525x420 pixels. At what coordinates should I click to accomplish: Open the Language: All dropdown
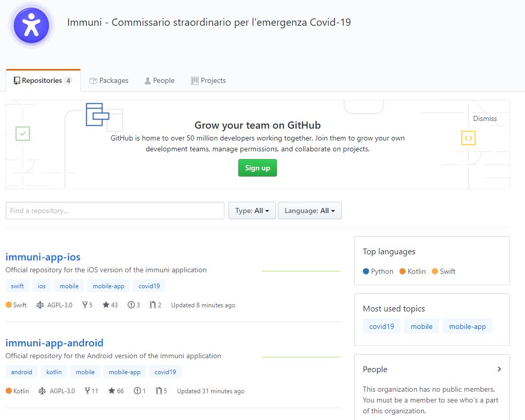[310, 211]
